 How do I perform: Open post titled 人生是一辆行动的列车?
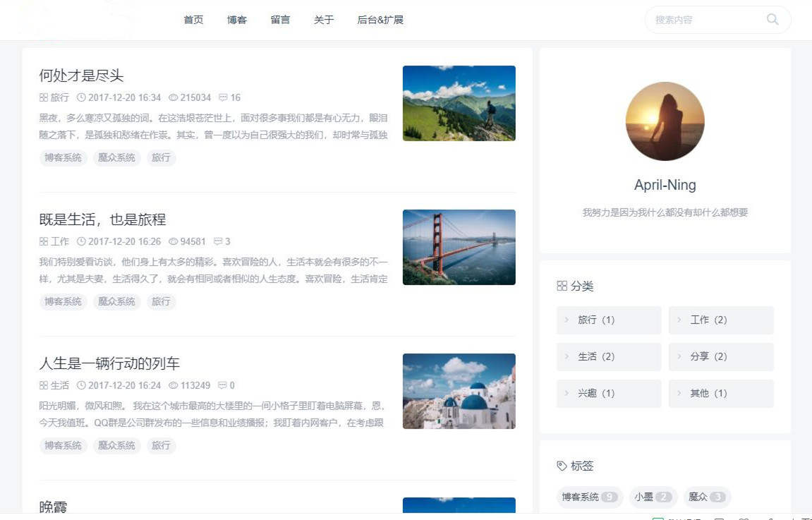pyautogui.click(x=109, y=363)
